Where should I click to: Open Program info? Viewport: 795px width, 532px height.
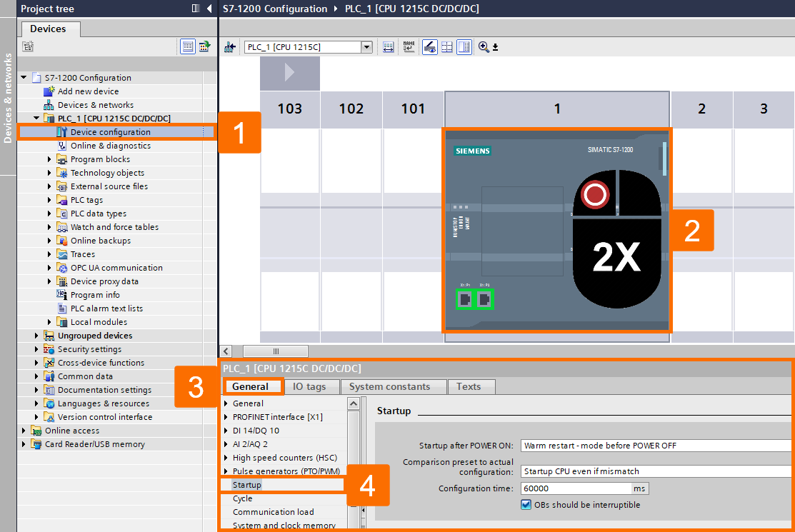pos(95,295)
